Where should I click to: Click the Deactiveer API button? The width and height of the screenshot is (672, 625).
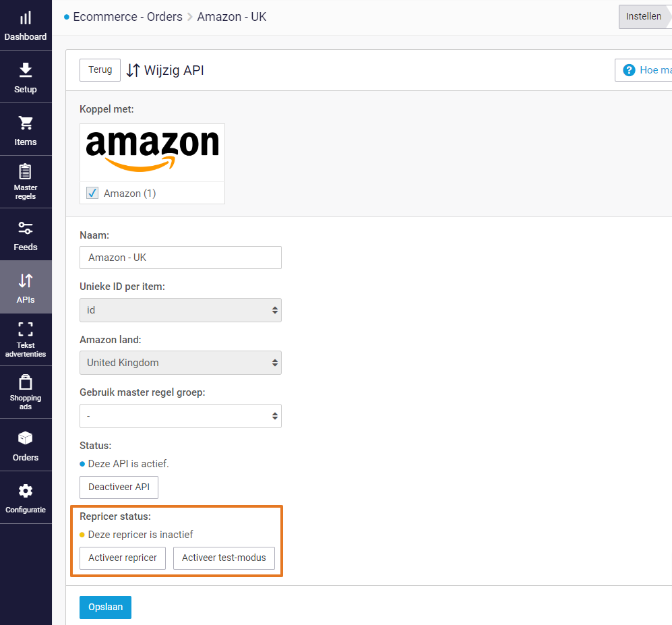coord(119,487)
